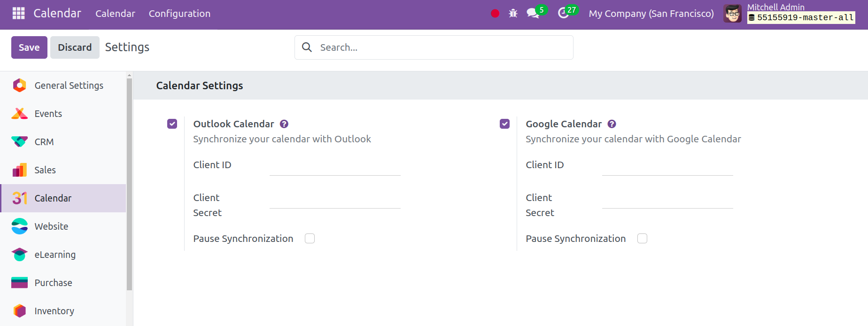Select Sales settings section

63,170
